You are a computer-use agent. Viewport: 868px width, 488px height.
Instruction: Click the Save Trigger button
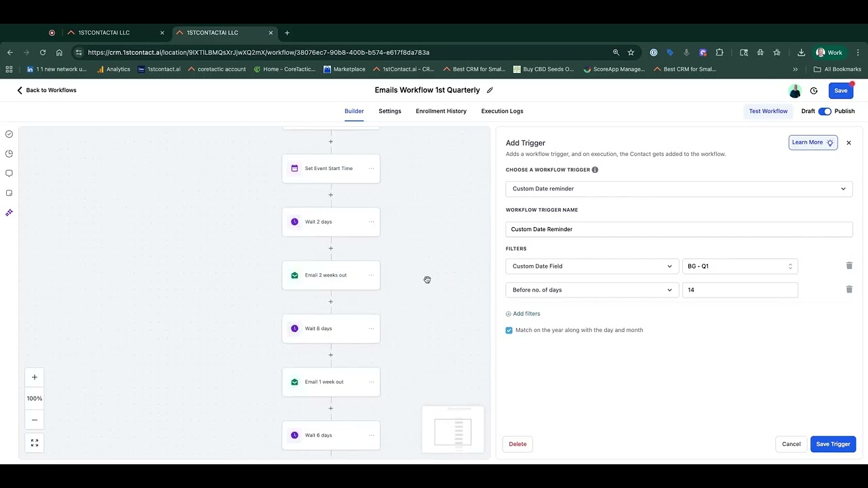[x=833, y=444]
